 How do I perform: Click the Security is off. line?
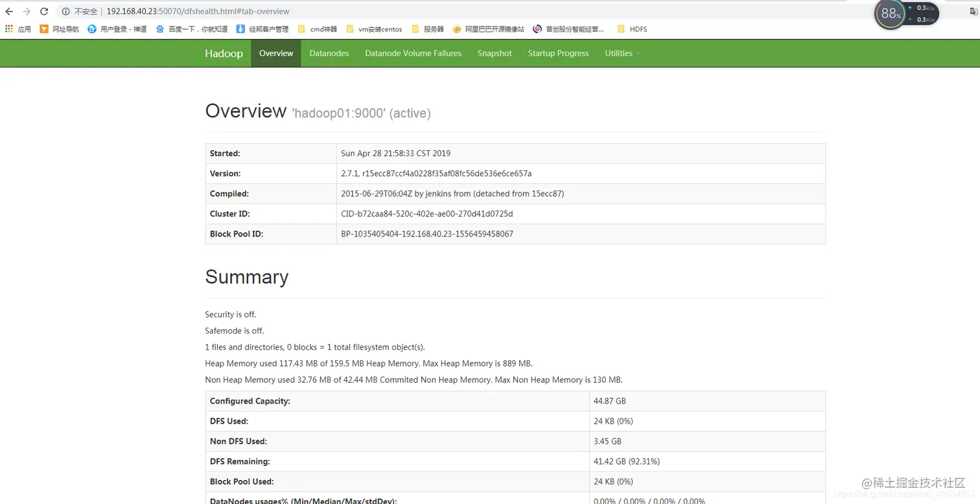[x=231, y=314]
